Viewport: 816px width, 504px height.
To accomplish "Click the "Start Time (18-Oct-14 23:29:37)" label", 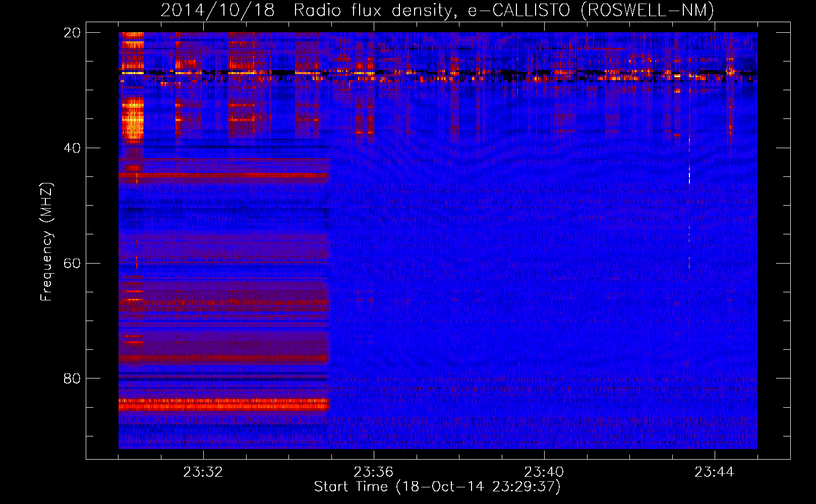I will [437, 487].
